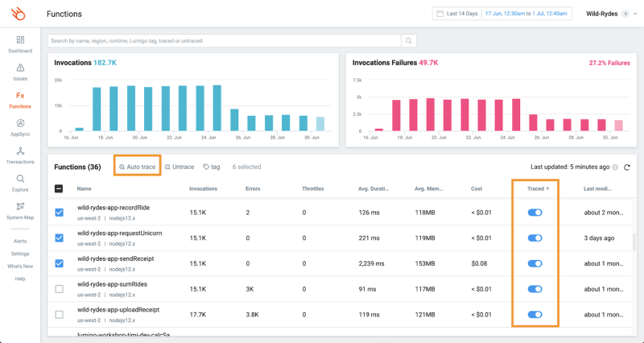This screenshot has width=644, height=343.
Task: Click the 2,239 ms duration value
Action: (x=371, y=263)
